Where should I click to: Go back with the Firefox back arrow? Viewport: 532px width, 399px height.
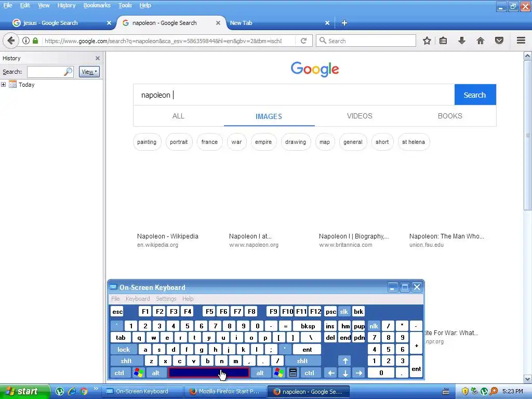[x=10, y=41]
